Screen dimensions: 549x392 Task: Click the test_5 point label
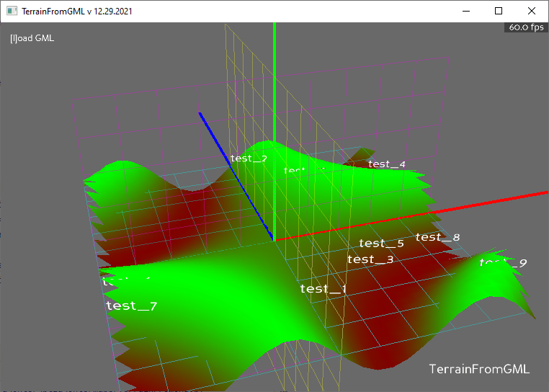381,244
